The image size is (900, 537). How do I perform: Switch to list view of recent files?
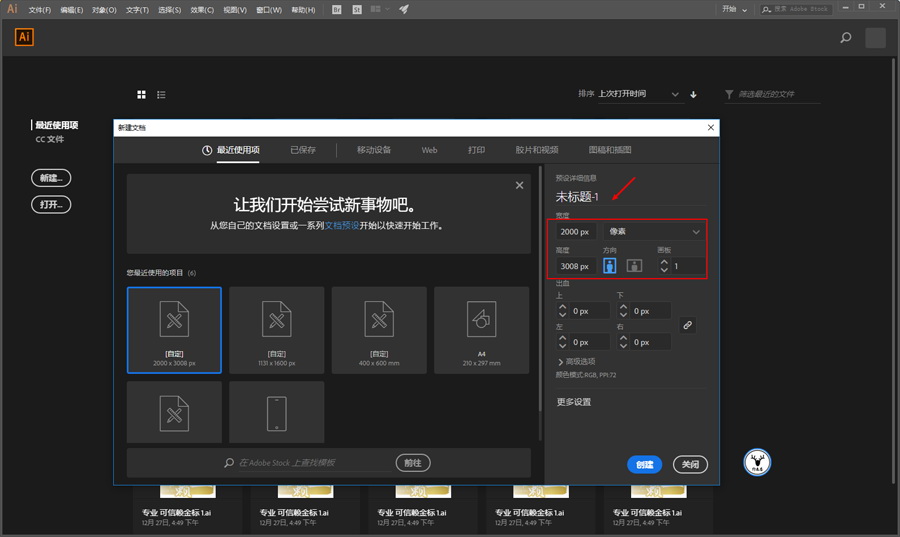(x=161, y=95)
